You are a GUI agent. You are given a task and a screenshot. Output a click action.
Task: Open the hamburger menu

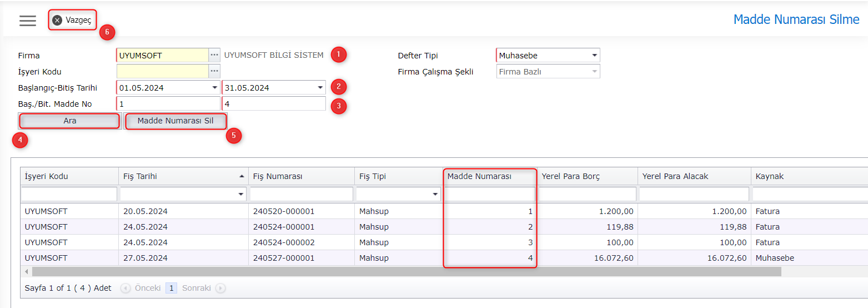click(27, 21)
